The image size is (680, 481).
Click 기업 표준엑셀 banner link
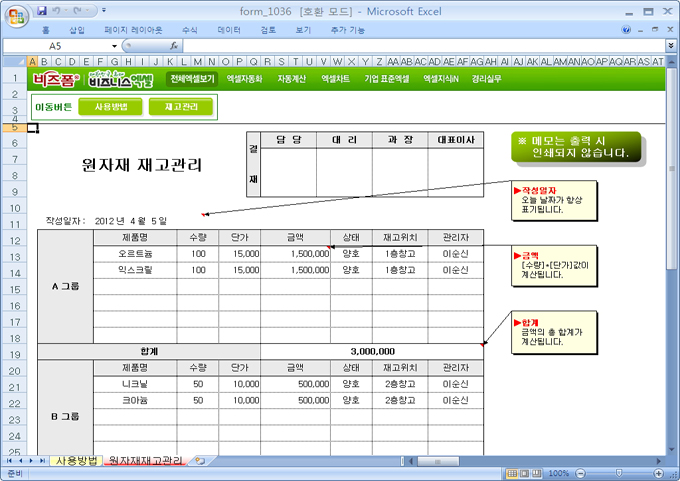(386, 79)
